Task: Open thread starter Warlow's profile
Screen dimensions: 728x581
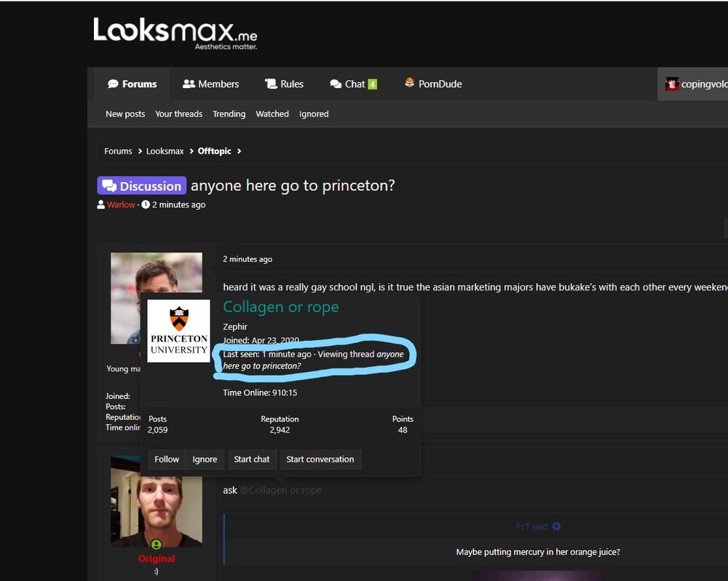Action: click(121, 205)
